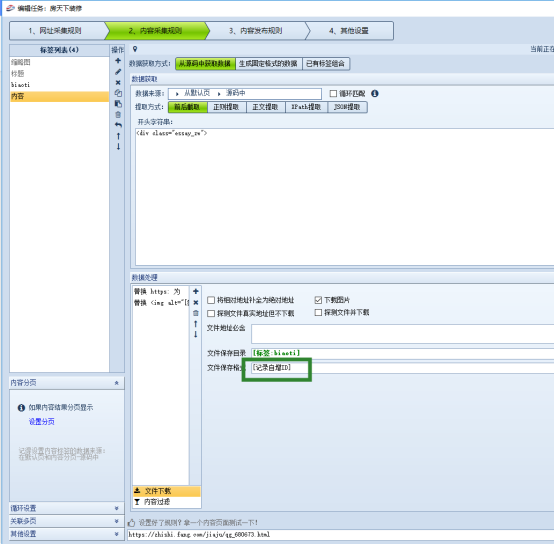Choose 前后截取 extraction method
This screenshot has height=544, width=554.
pyautogui.click(x=187, y=107)
